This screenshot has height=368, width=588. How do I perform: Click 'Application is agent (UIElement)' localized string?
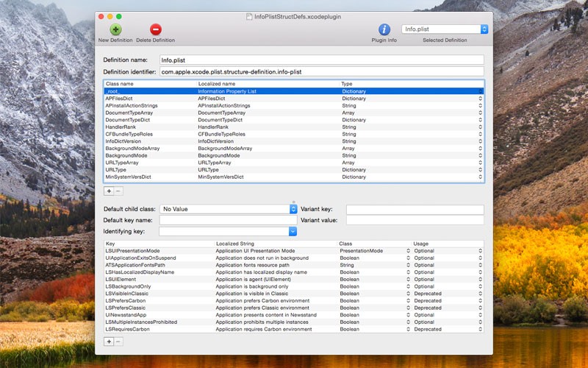click(x=253, y=280)
